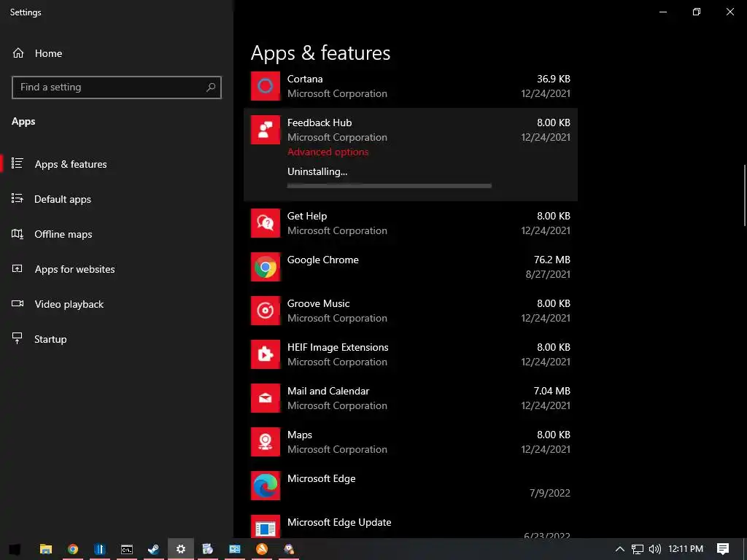This screenshot has height=560, width=747.
Task: Click the Apps for websites sidebar icon
Action: tap(18, 268)
